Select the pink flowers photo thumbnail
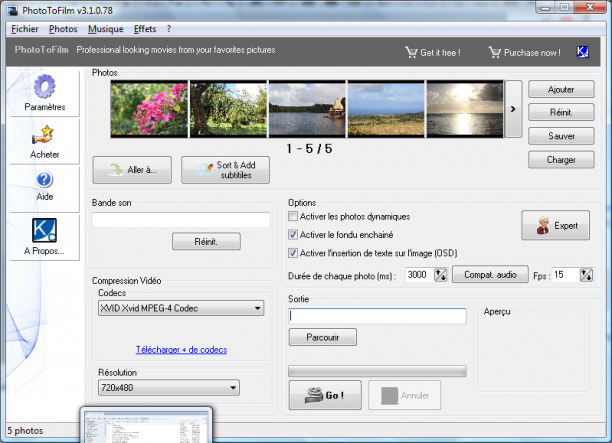The width and height of the screenshot is (612, 443). (x=149, y=109)
